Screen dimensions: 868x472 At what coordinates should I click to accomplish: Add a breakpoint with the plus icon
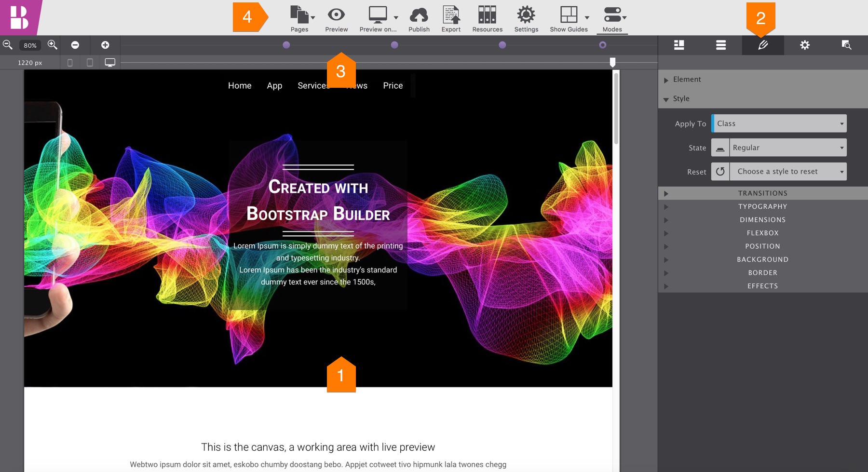105,45
